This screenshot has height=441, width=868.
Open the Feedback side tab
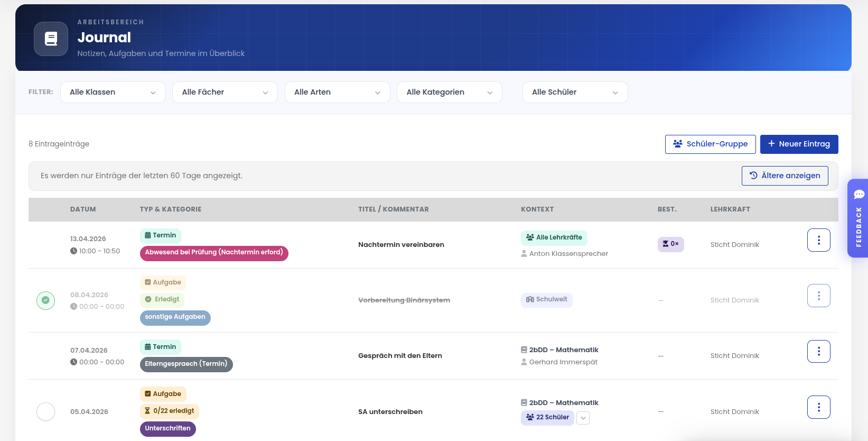point(858,218)
